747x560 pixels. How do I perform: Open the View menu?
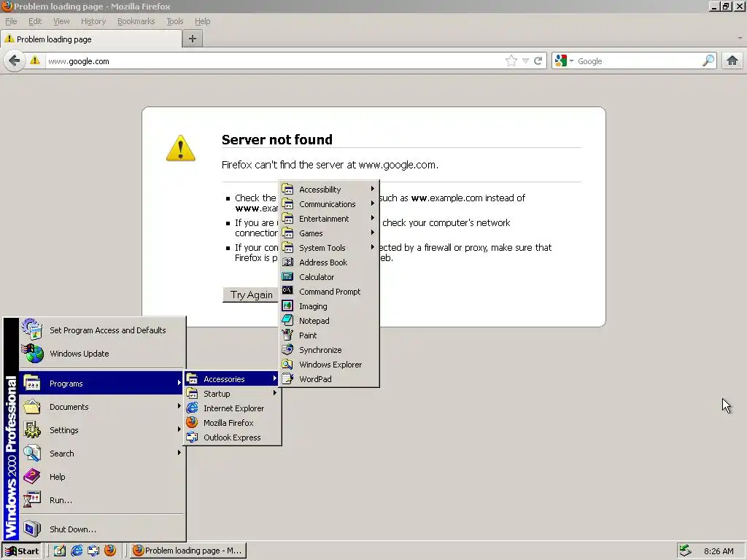point(61,21)
